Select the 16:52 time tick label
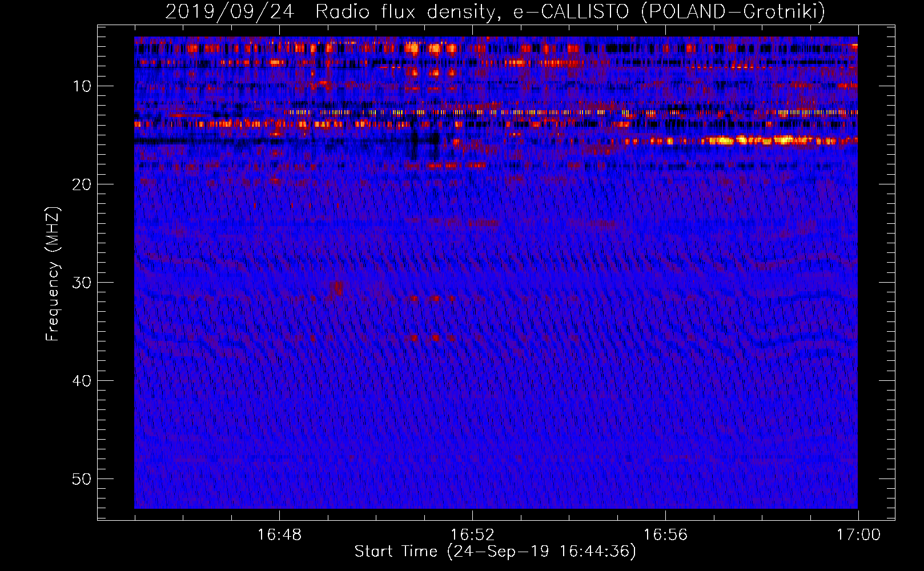The image size is (924, 571). coord(472,535)
